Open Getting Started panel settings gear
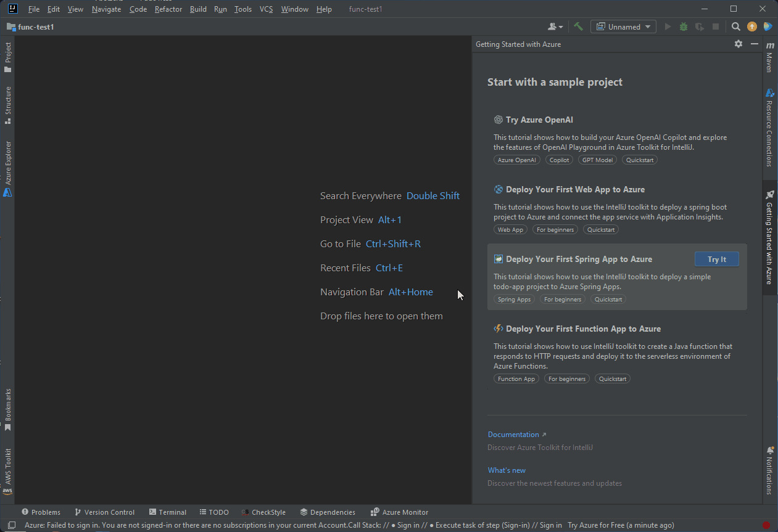This screenshot has width=778, height=532. point(739,44)
